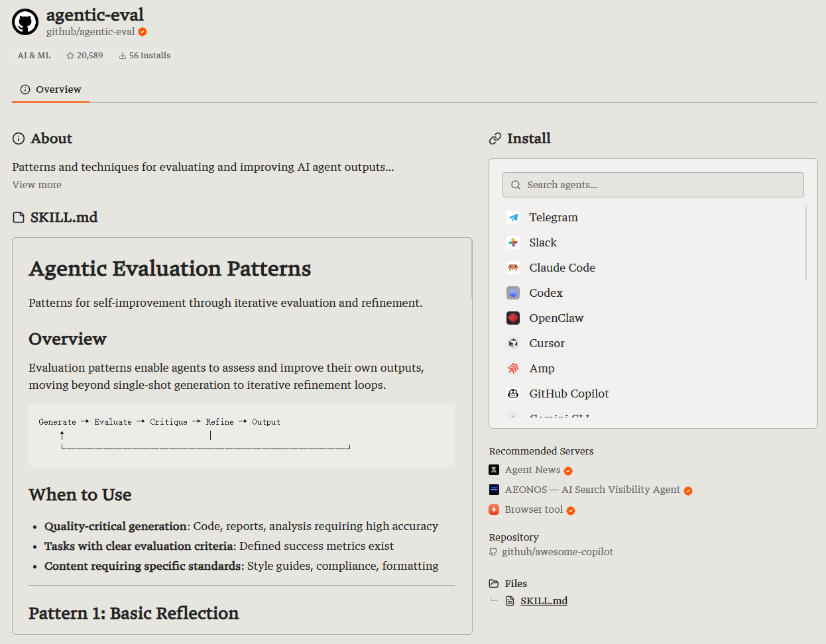This screenshot has width=826, height=644.
Task: Switch to the Overview tab
Action: tap(50, 89)
